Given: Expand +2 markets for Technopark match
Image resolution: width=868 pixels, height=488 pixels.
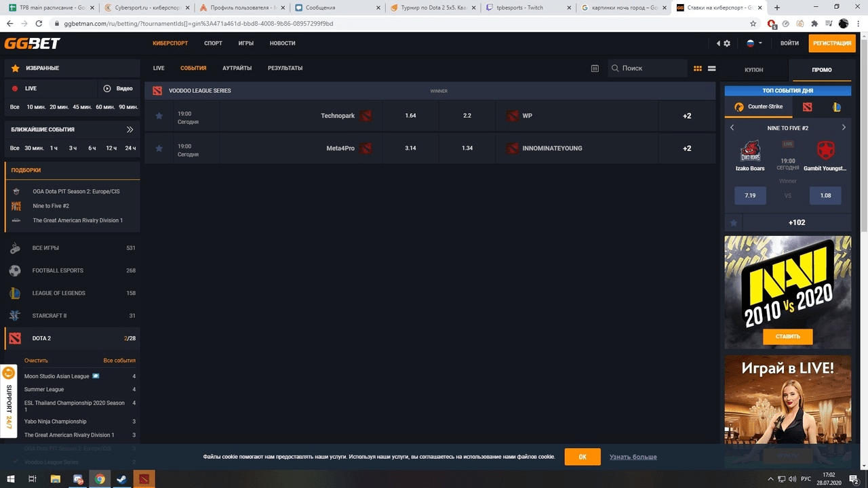Looking at the screenshot, I should (x=687, y=116).
